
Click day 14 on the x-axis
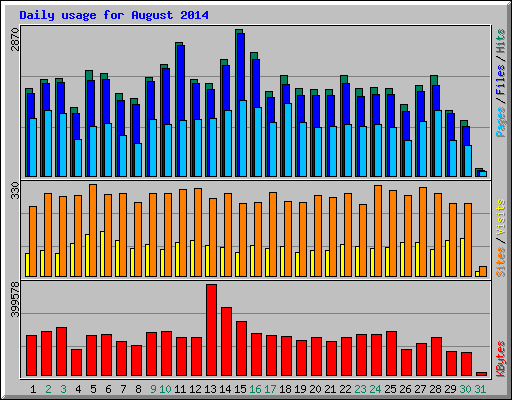pos(225,389)
